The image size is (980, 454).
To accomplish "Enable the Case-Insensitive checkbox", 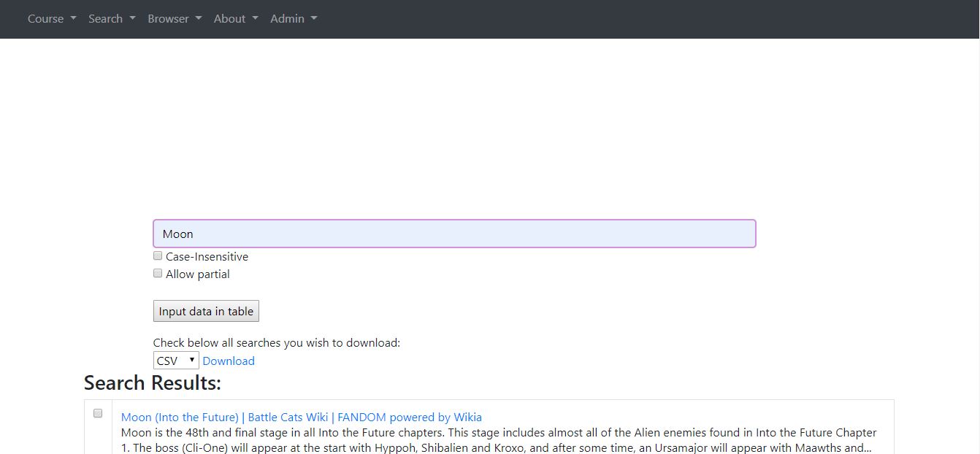I will click(x=158, y=256).
